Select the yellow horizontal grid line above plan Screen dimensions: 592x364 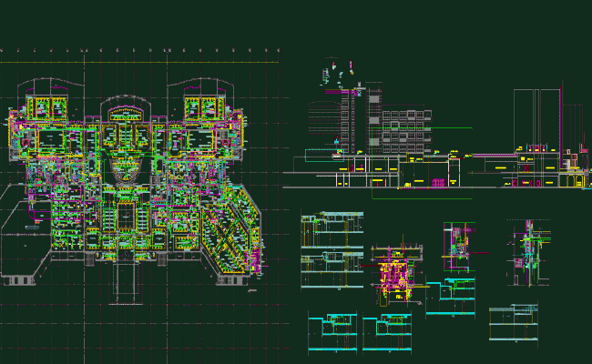[139, 62]
